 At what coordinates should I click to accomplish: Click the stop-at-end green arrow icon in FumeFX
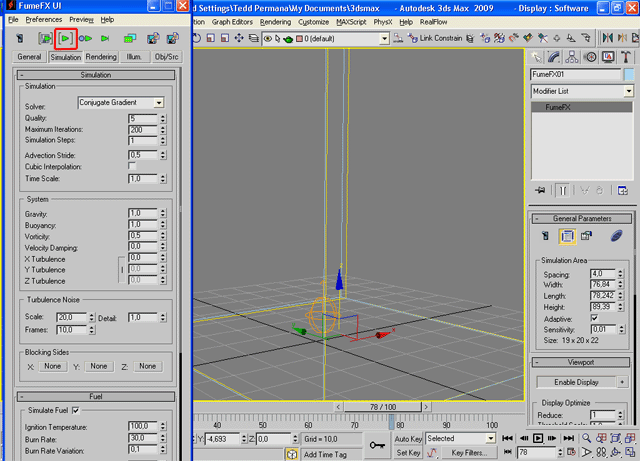[x=105, y=38]
